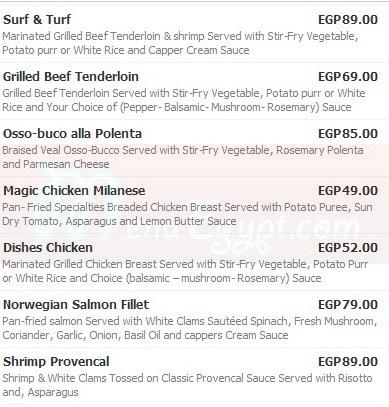Click the EGP85.00 price of Osso-buco
This screenshot has width=389, height=407.
click(x=348, y=134)
